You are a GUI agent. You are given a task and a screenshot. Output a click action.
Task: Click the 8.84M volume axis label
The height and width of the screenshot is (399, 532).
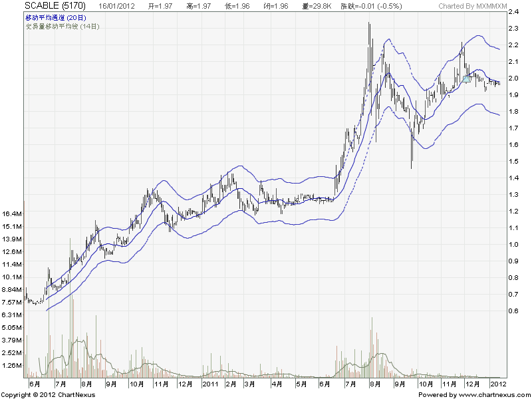pyautogui.click(x=13, y=290)
